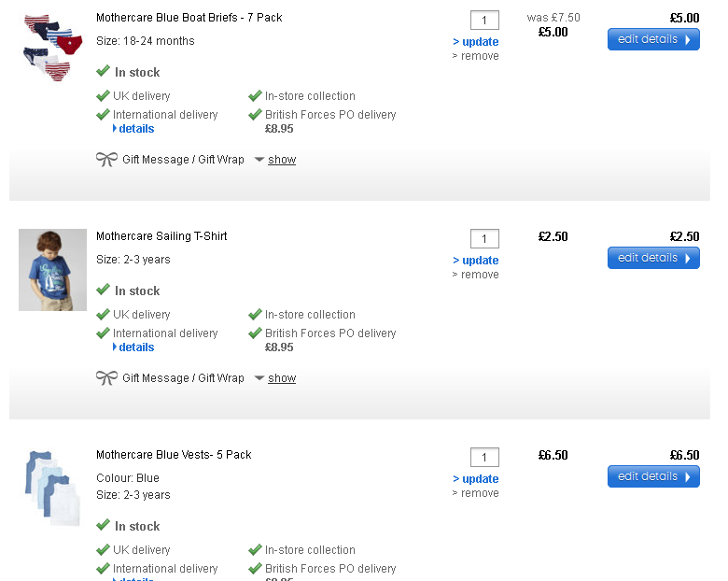
Task: Click the British Forces PO tick for Boat Briefs
Action: [x=255, y=115]
